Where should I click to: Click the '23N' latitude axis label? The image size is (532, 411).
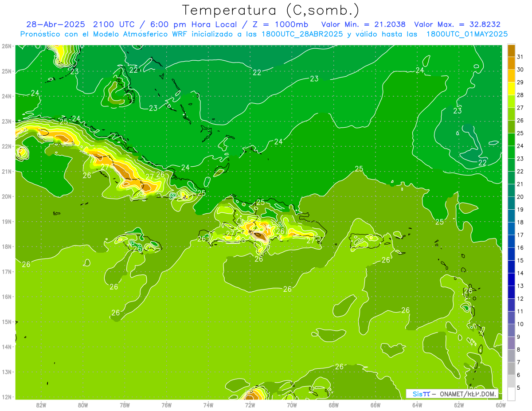pyautogui.click(x=7, y=121)
